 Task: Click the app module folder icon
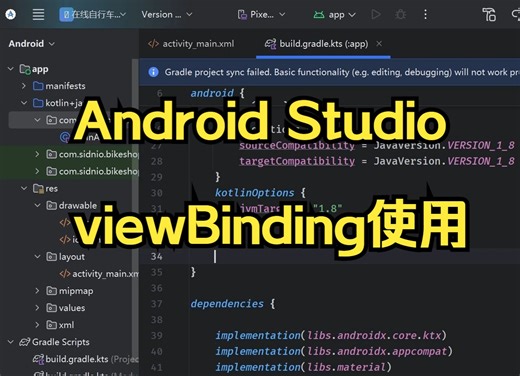click(x=25, y=69)
